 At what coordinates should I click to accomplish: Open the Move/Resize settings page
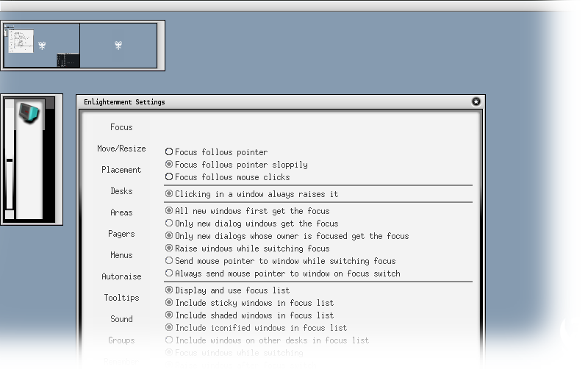[x=121, y=149]
